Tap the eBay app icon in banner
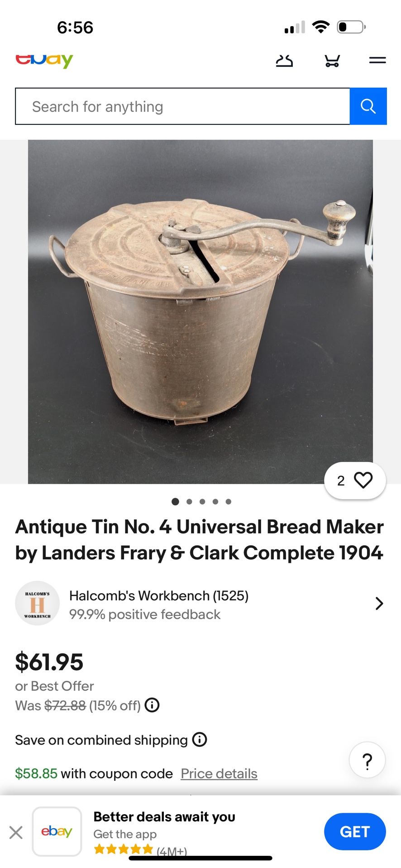This screenshot has height=868, width=401. pos(57,832)
